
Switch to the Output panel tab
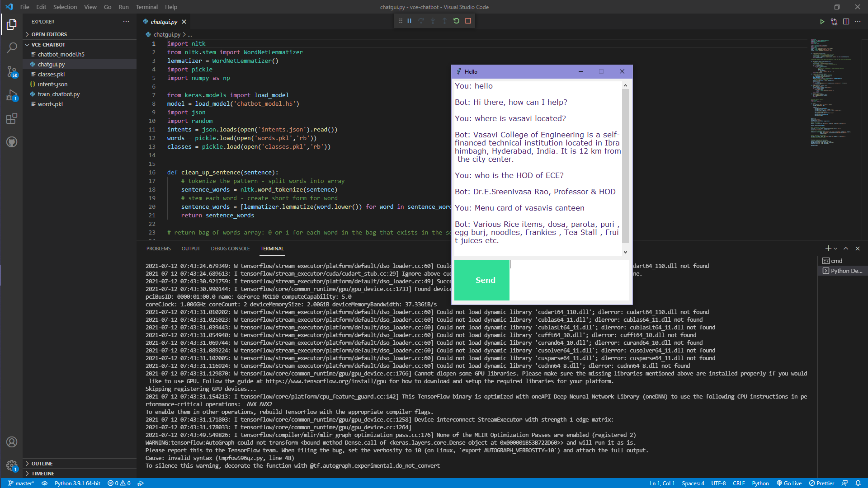(x=191, y=249)
